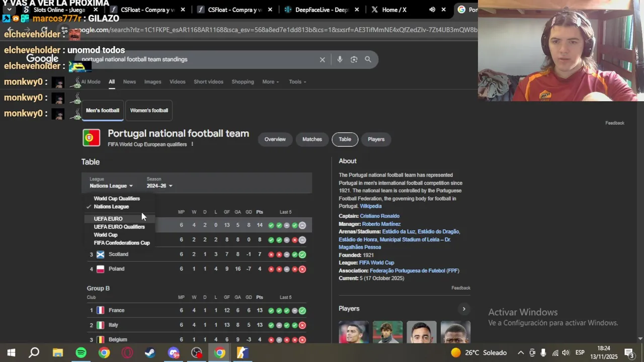Screen dimensions: 644x362
Task: Open the Players tab chip
Action: point(376,139)
